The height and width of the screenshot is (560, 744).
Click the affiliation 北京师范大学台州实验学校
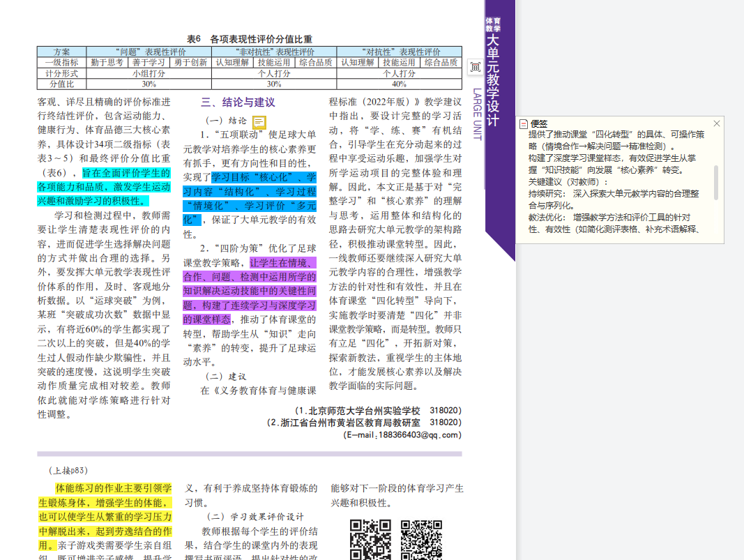(x=365, y=411)
